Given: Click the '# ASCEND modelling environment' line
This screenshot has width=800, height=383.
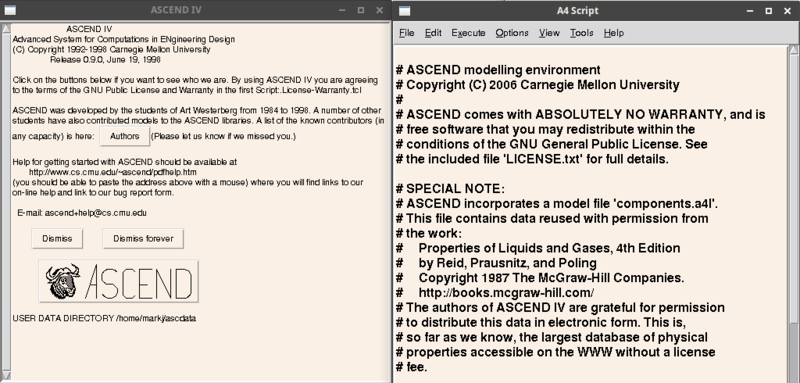Looking at the screenshot, I should (x=498, y=70).
